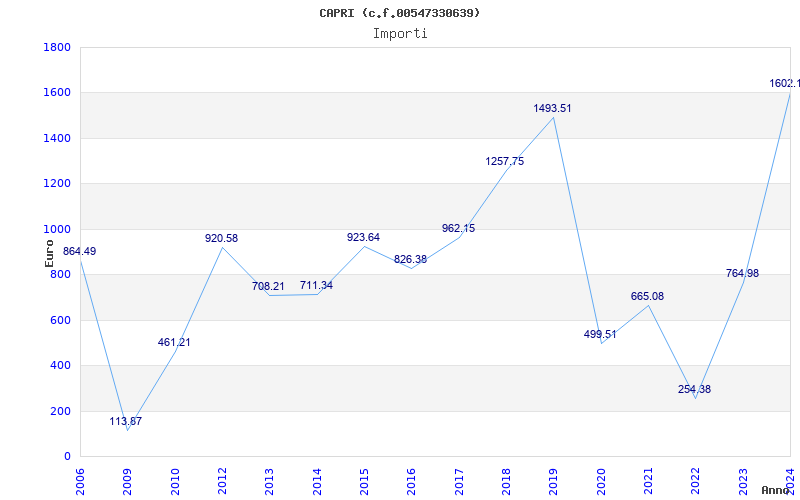Click the 923.64 value label

pos(363,237)
